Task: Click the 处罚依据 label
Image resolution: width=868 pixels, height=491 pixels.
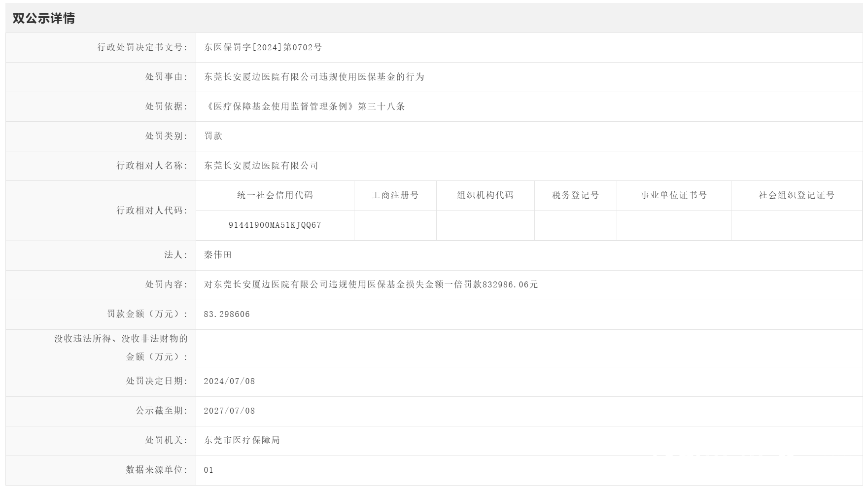Action: pyautogui.click(x=167, y=106)
